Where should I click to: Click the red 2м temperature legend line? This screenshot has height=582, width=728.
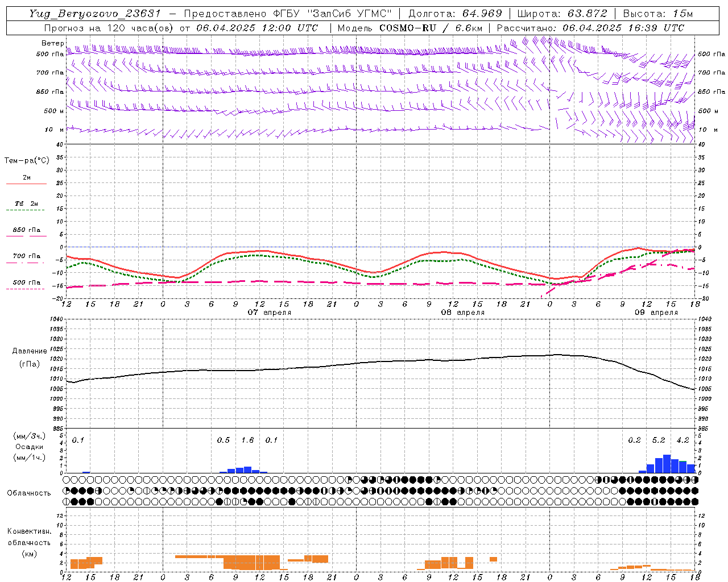26,184
